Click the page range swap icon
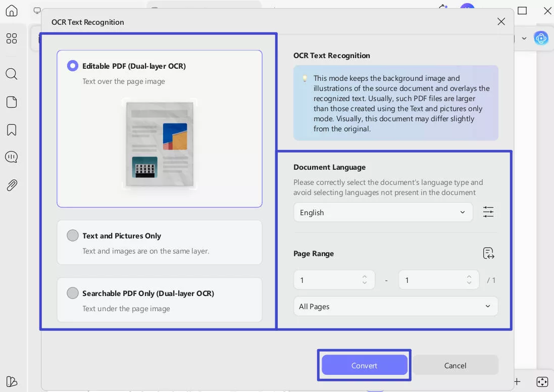Viewport: 554px width, 392px height. tap(488, 253)
